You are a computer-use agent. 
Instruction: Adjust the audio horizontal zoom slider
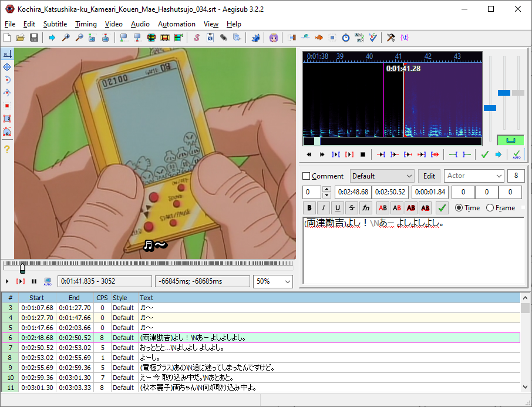[x=490, y=108]
